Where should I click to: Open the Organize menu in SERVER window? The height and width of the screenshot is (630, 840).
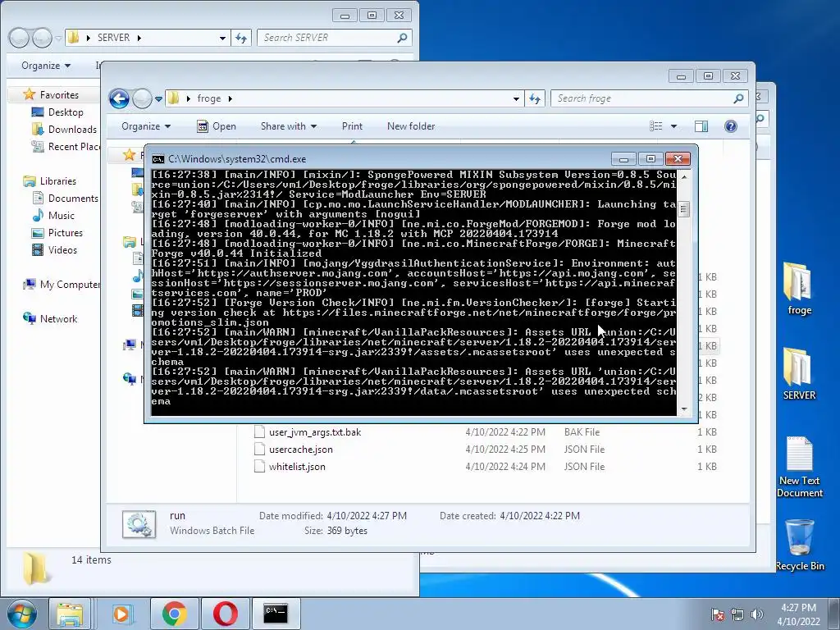click(x=46, y=66)
